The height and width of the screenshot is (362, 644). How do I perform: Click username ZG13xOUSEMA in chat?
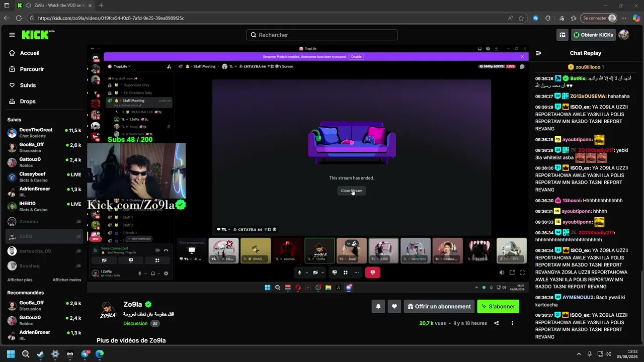588,96
